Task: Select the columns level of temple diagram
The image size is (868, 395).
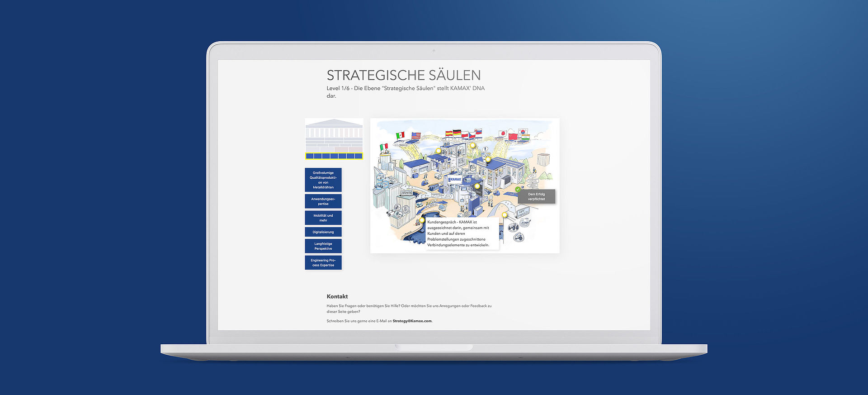Action: pos(334,133)
